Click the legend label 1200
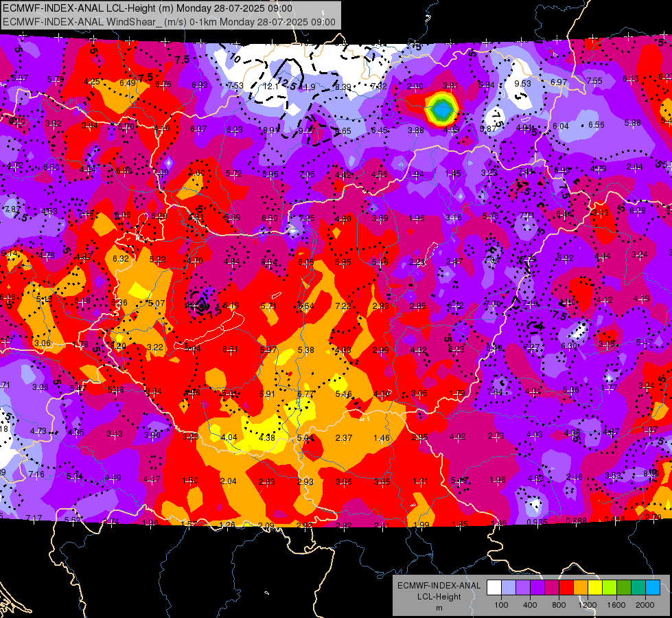The height and width of the screenshot is (618, 672). [587, 605]
